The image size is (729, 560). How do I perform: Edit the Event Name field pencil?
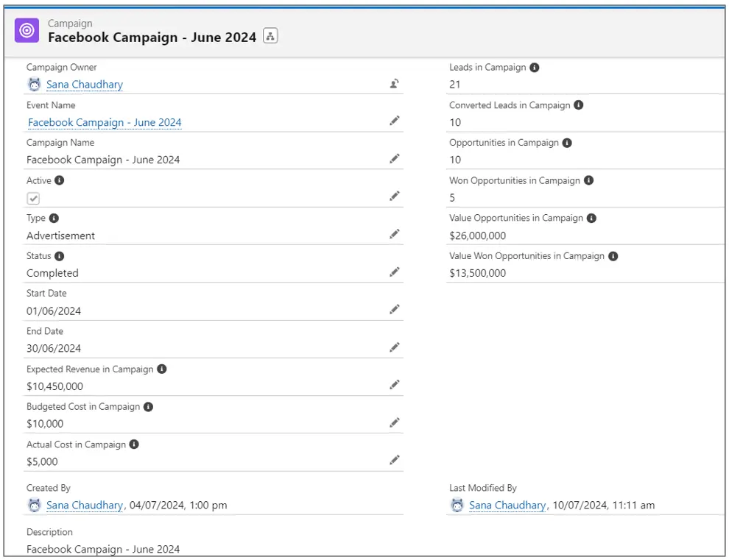[x=394, y=121]
